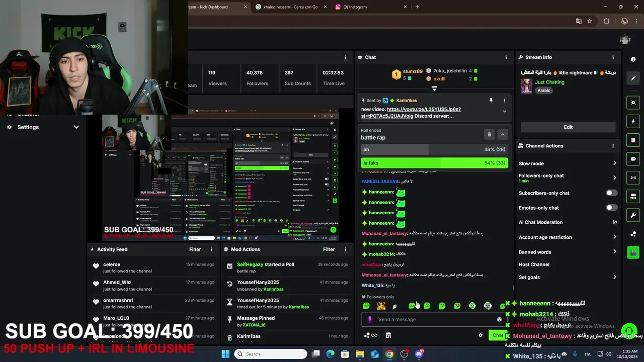The image size is (644, 362).
Task: Expand the pinned message chevron
Action: 504,112
